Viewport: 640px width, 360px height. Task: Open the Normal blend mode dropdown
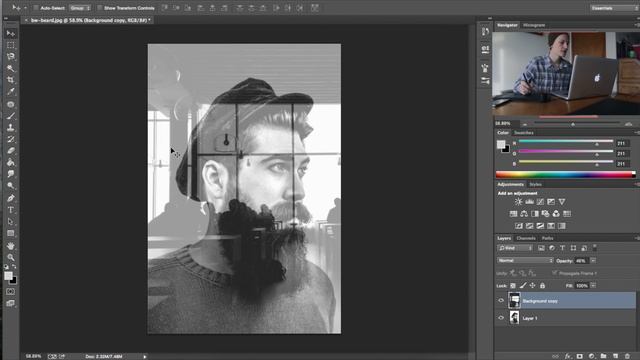[525, 260]
